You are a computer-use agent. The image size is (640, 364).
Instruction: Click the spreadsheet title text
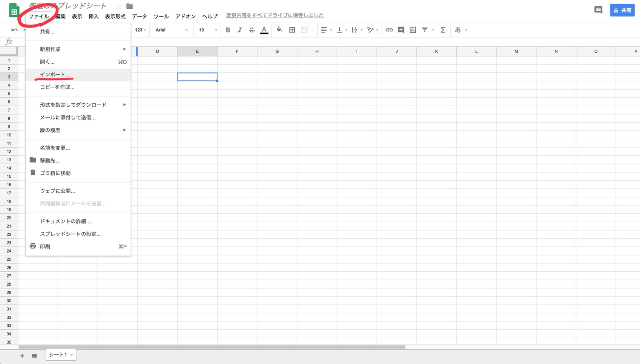(68, 6)
